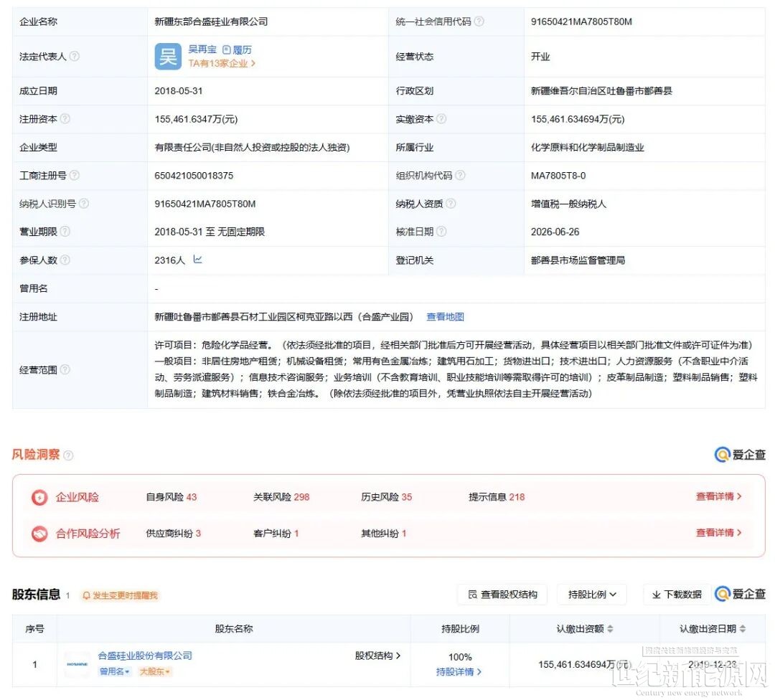Image resolution: width=775 pixels, height=700 pixels.
Task: Click 下载数据 download button
Action: pos(677,595)
